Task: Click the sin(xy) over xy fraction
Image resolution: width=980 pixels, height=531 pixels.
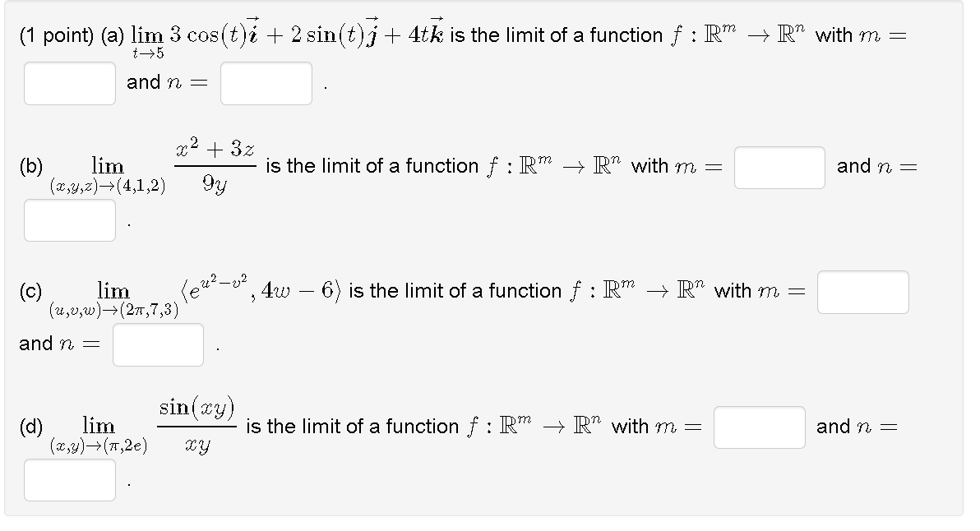Action: tap(197, 425)
